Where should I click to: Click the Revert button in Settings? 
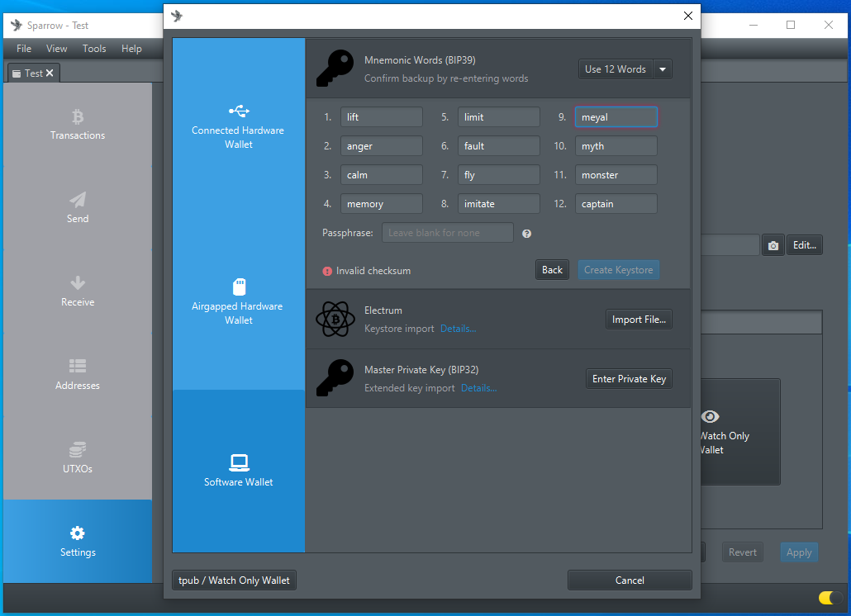point(742,552)
